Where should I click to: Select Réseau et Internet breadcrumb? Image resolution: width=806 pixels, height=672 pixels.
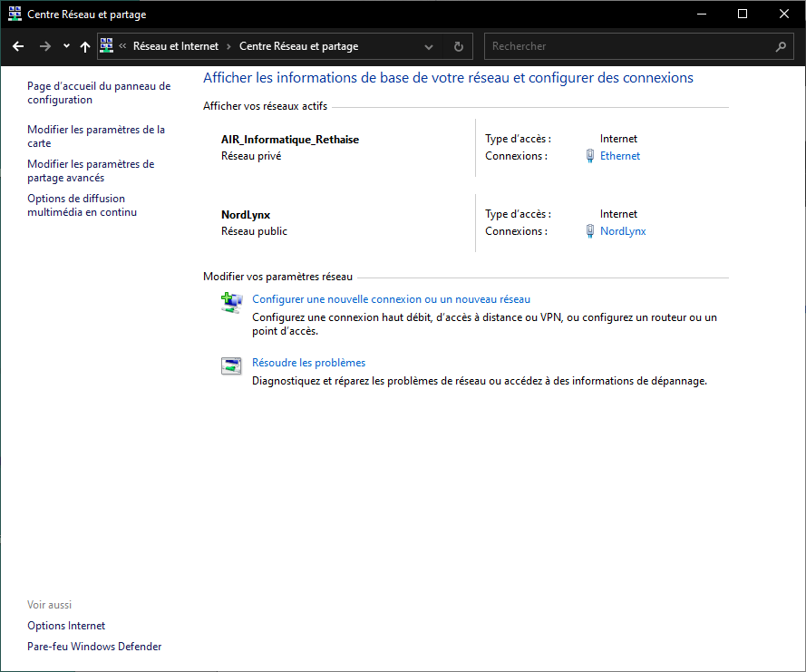pos(176,46)
